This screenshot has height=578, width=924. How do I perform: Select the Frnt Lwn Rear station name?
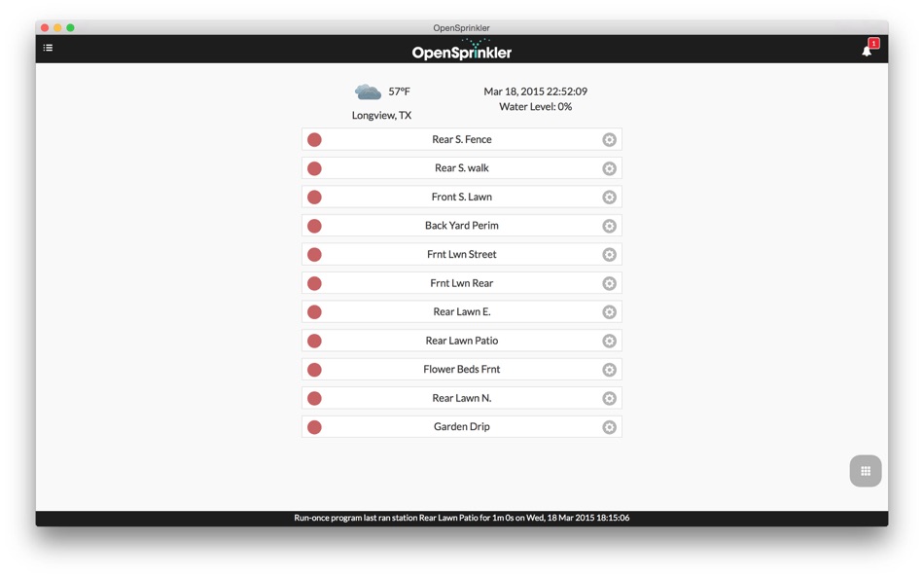pyautogui.click(x=461, y=283)
